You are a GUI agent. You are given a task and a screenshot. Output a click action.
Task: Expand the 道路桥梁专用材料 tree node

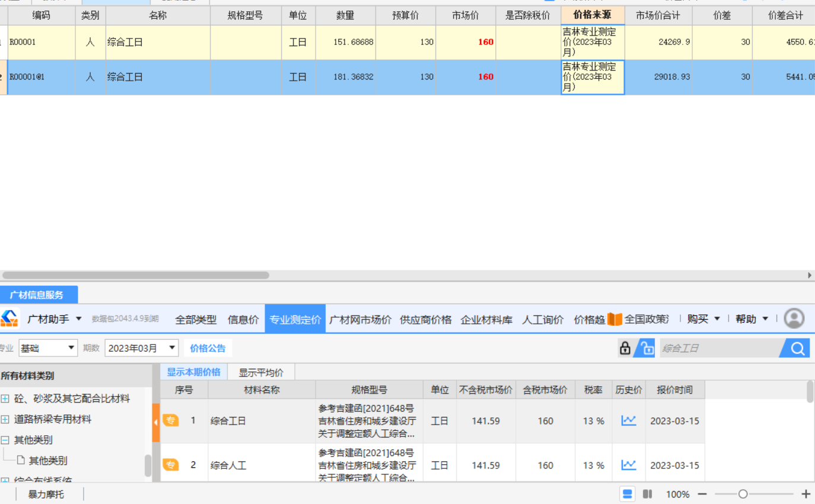pos(5,419)
